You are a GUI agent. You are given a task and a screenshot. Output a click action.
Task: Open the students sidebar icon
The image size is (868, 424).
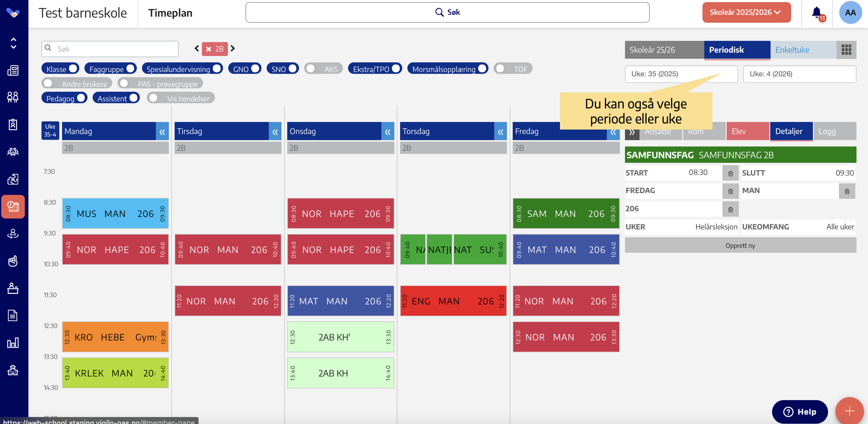point(13,98)
